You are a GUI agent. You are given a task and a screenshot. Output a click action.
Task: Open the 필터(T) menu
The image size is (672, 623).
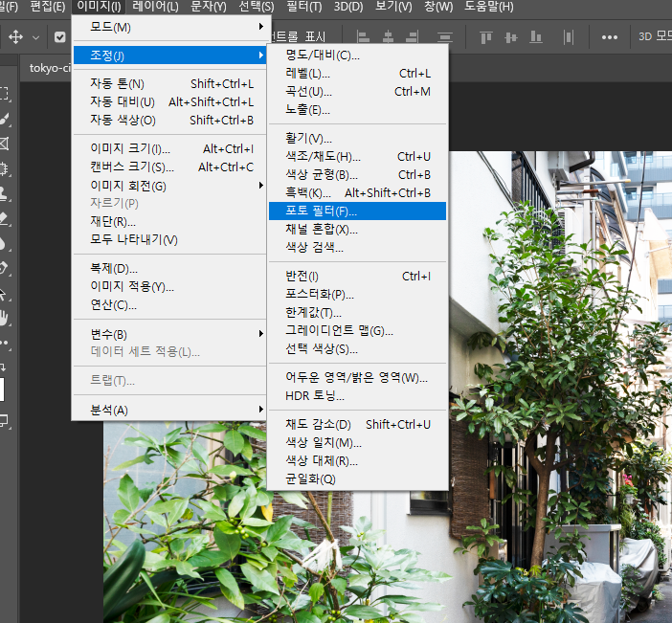[x=303, y=7]
